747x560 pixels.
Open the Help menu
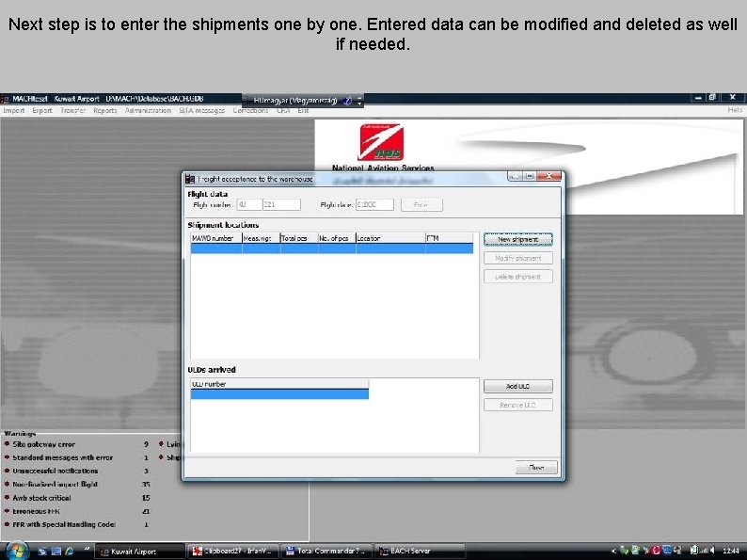pyautogui.click(x=735, y=109)
